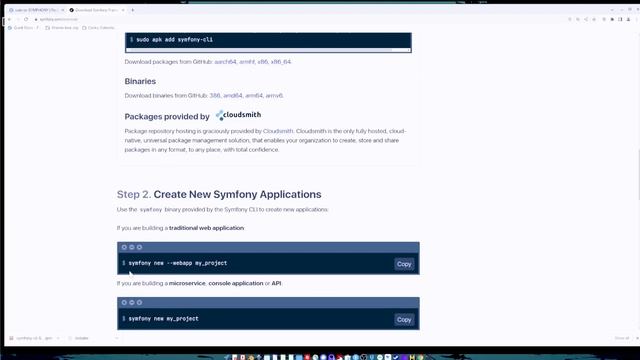Click 'Show all' in the downloads bar
Screen dimensions: 640x360
click(x=622, y=338)
